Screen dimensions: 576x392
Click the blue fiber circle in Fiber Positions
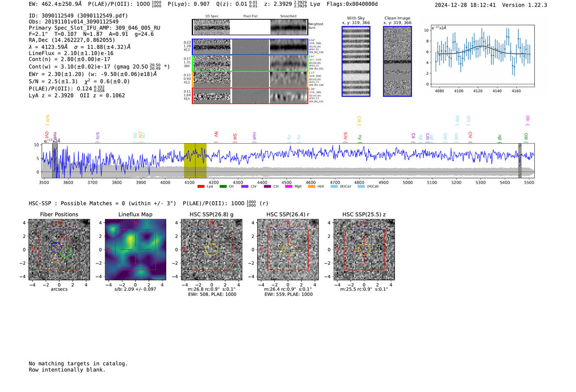click(56, 247)
